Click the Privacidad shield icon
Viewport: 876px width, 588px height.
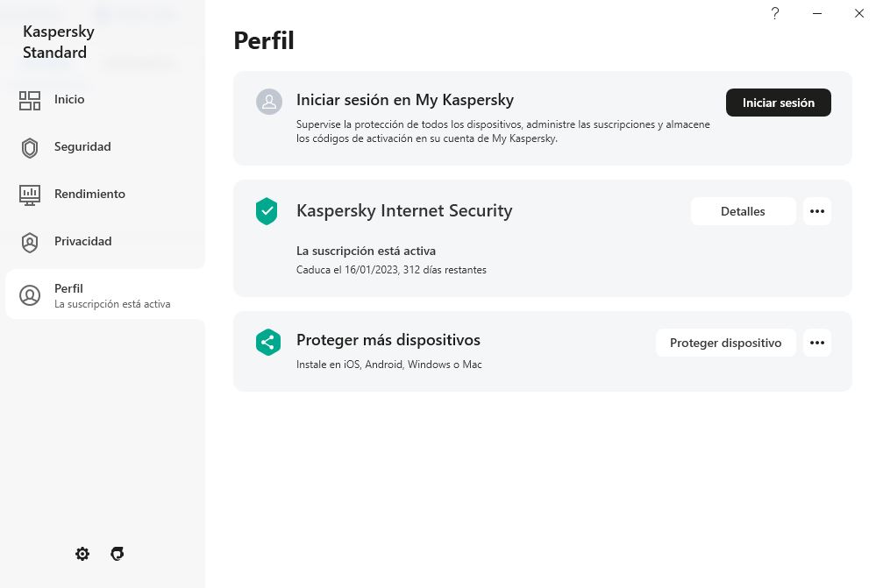[x=30, y=242]
